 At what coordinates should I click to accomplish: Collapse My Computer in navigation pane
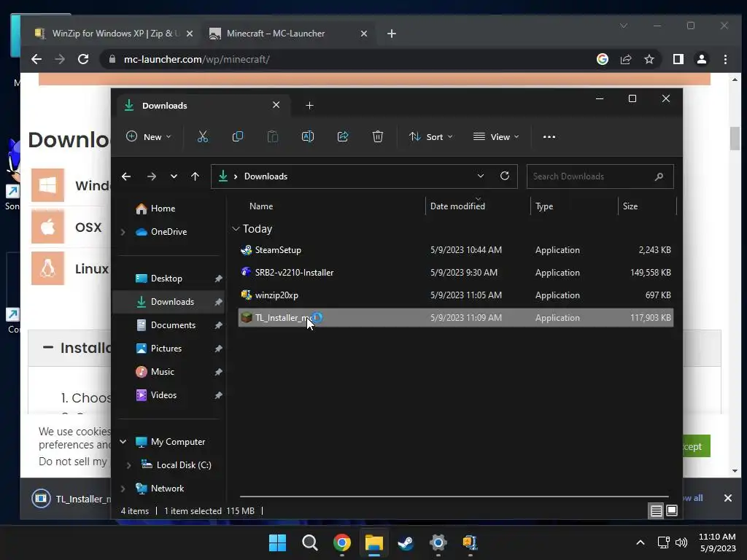[x=123, y=442]
